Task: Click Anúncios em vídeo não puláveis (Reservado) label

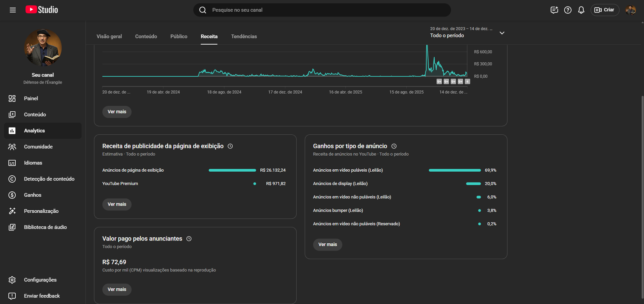Action: [x=357, y=224]
